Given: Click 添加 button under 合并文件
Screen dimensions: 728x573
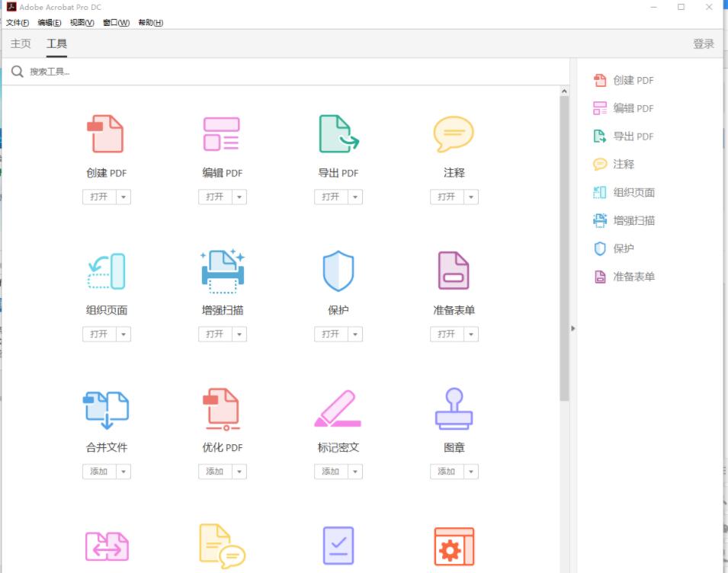Looking at the screenshot, I should coord(99,472).
